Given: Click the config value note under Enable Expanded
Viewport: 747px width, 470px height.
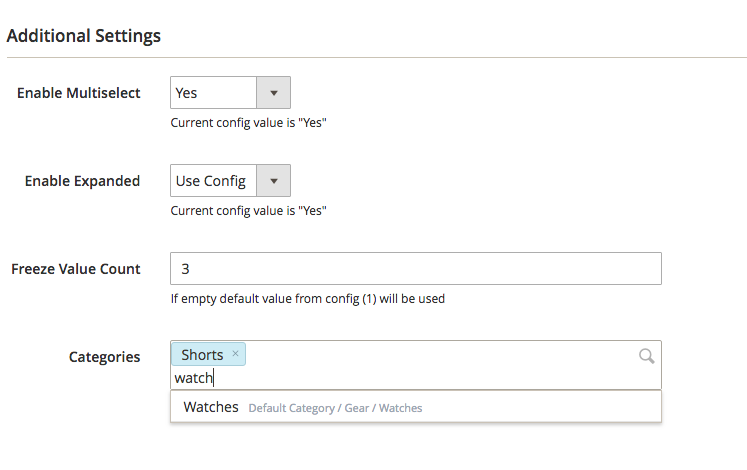Looking at the screenshot, I should coord(248,210).
